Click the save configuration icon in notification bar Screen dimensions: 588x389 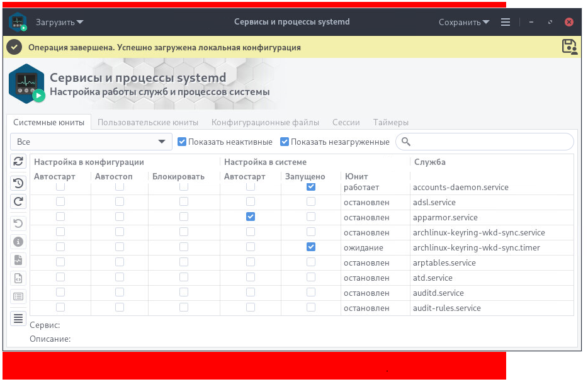[x=569, y=47]
